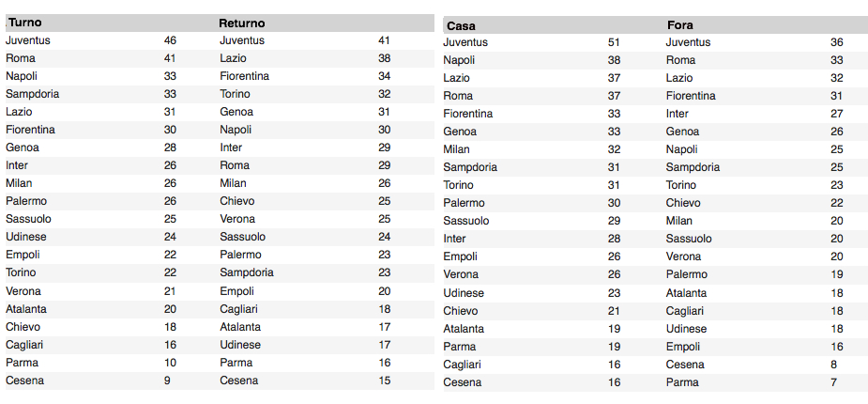Viewport: 868px width, 404px height.
Task: Click Inter's 27 points in Fora
Action: pyautogui.click(x=836, y=114)
